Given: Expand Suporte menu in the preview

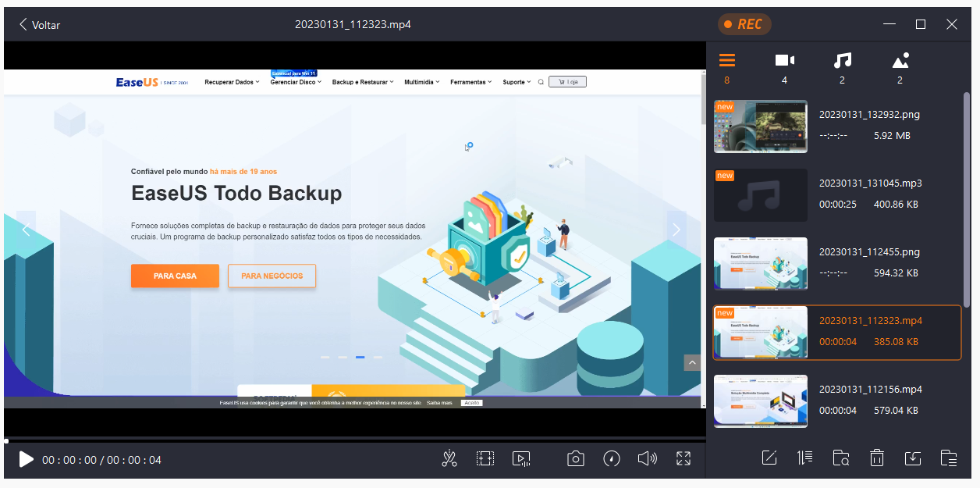Looking at the screenshot, I should pyautogui.click(x=517, y=82).
